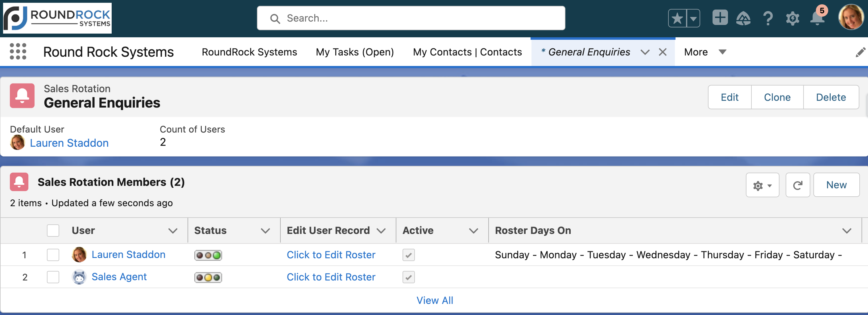Switch to the My Tasks (Open) tab
This screenshot has height=315, width=868.
point(354,52)
